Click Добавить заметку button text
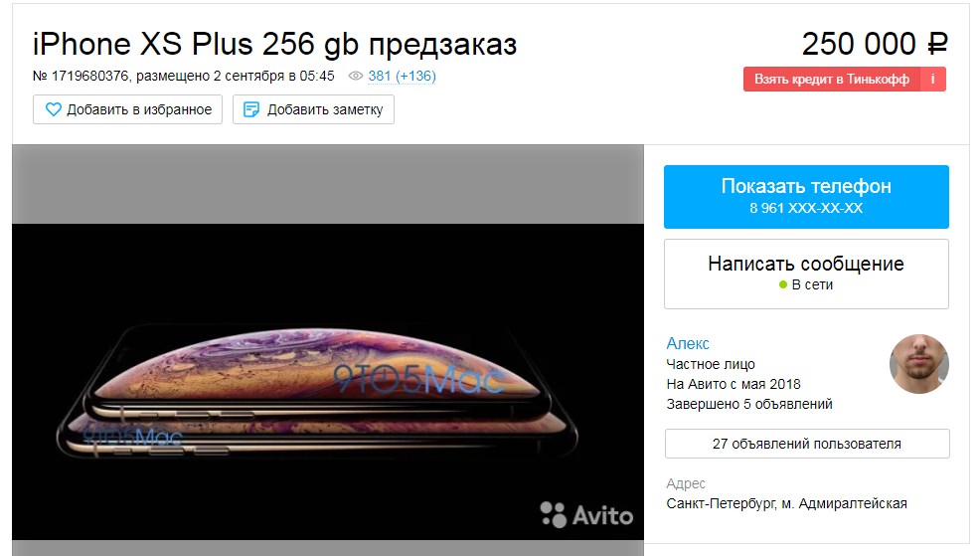The height and width of the screenshot is (556, 980). [x=325, y=109]
